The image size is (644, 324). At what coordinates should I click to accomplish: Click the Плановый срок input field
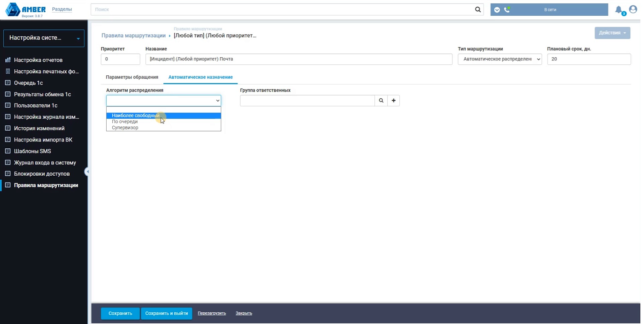tap(589, 59)
